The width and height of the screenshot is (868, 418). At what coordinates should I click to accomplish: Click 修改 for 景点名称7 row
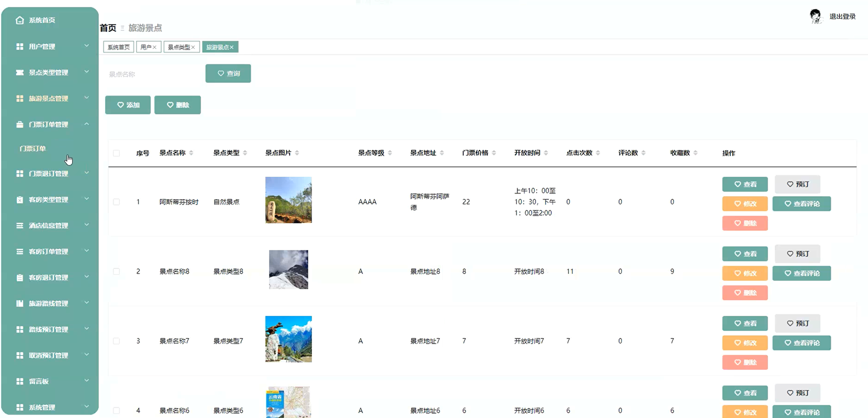(745, 343)
